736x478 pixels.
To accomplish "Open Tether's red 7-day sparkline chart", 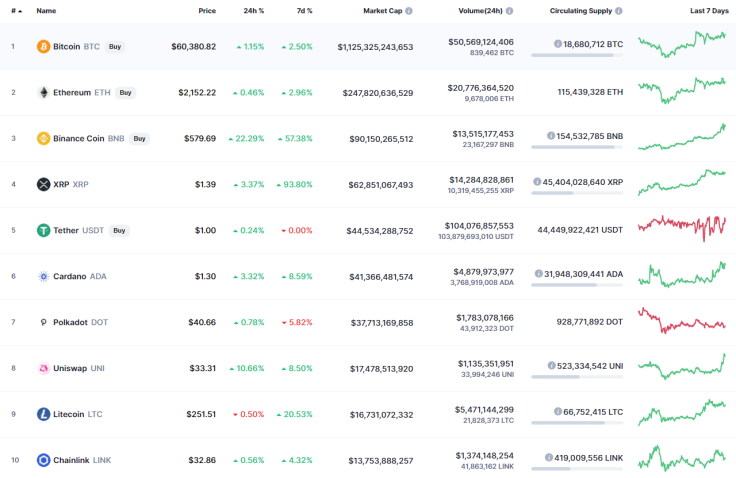I will pyautogui.click(x=682, y=228).
